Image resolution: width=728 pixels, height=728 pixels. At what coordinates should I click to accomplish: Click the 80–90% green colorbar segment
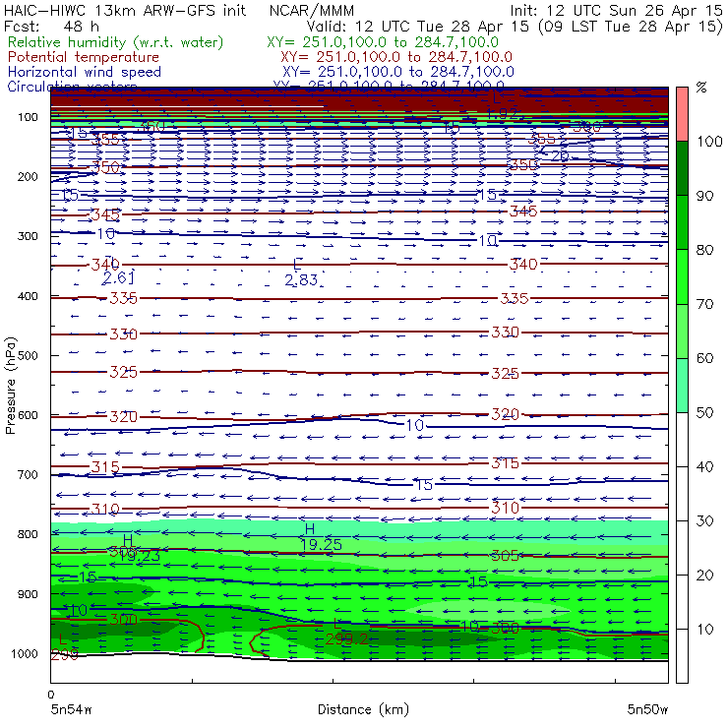[x=682, y=222]
